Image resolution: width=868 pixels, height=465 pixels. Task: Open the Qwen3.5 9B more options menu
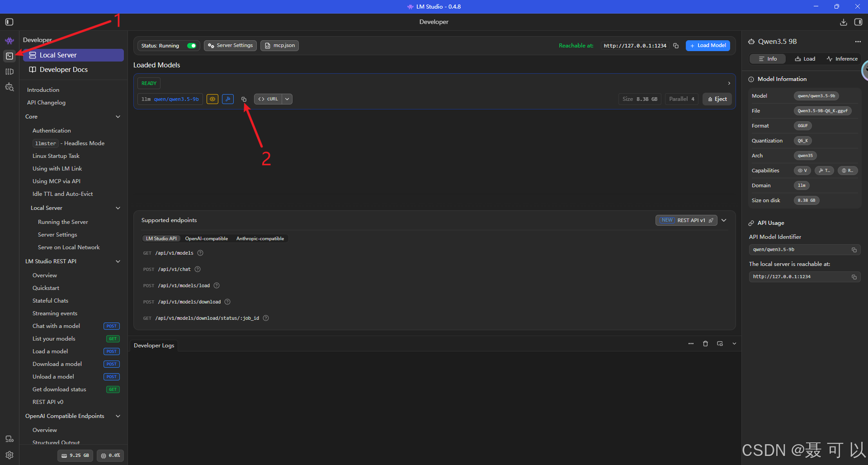(x=858, y=42)
